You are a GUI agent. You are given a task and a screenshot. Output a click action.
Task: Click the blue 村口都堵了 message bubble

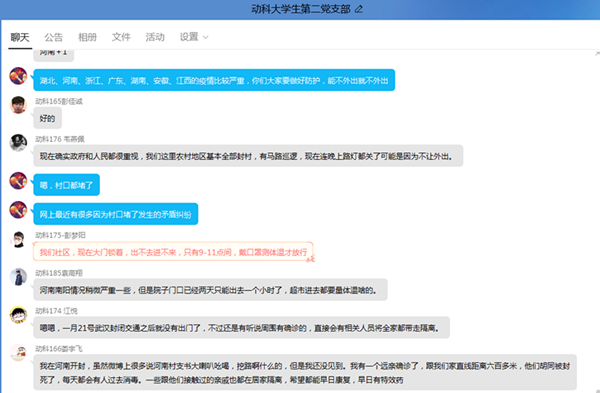coord(67,185)
